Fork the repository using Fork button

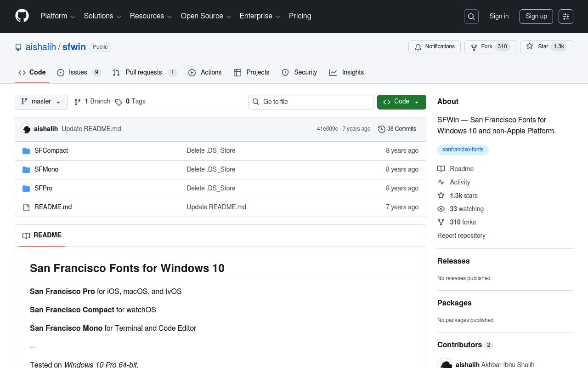[490, 46]
